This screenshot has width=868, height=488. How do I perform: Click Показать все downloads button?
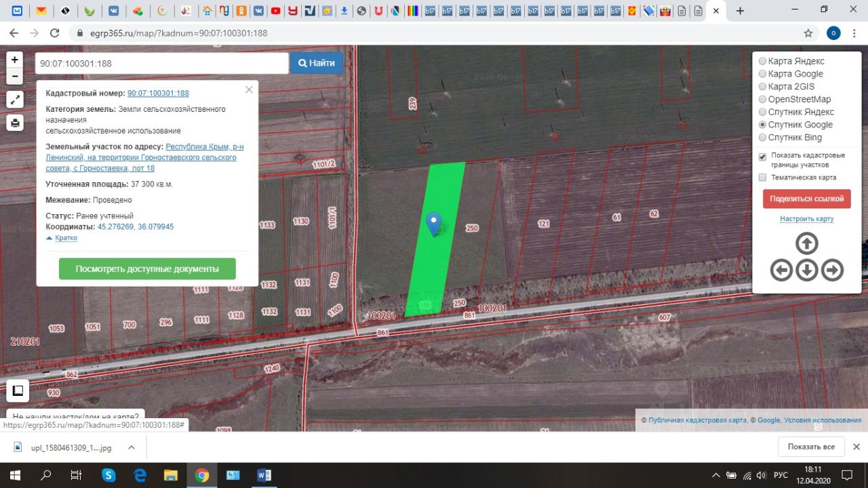pyautogui.click(x=811, y=447)
